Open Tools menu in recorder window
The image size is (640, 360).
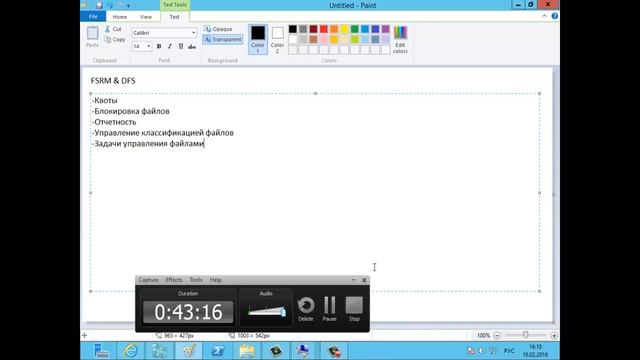pyautogui.click(x=196, y=280)
